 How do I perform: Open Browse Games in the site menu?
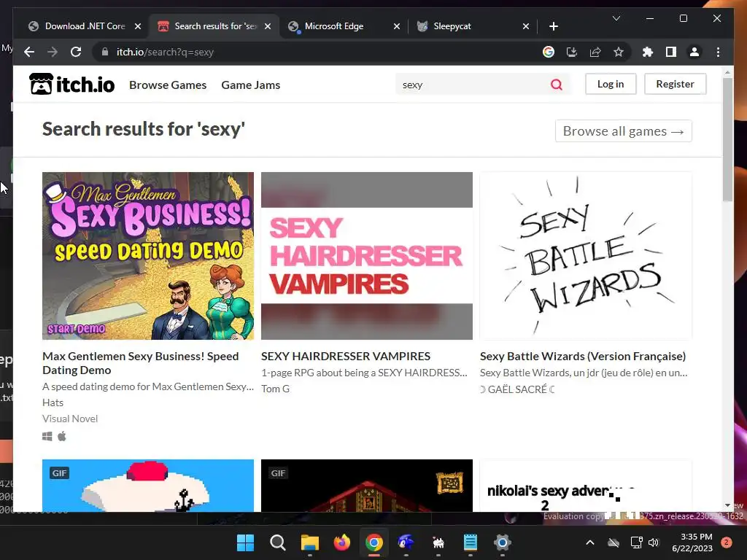[x=168, y=85]
